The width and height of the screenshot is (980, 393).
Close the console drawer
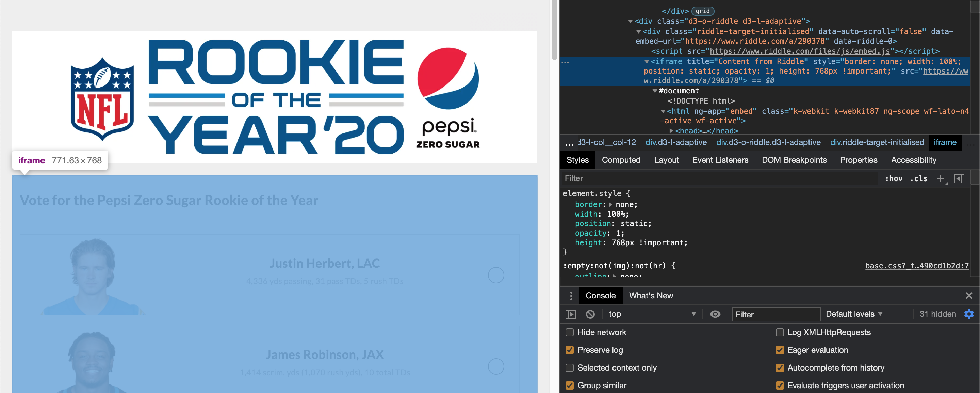tap(968, 296)
